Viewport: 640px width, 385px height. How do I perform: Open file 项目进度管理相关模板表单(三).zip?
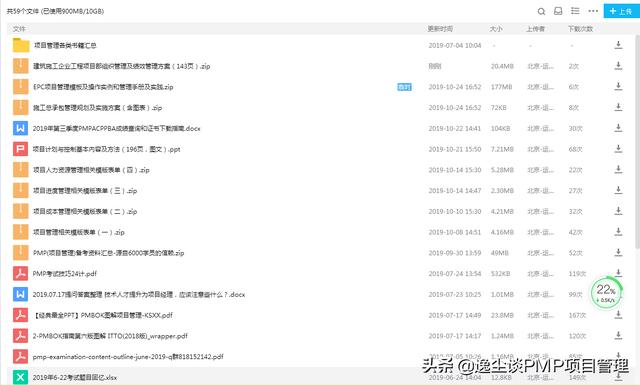click(x=85, y=191)
